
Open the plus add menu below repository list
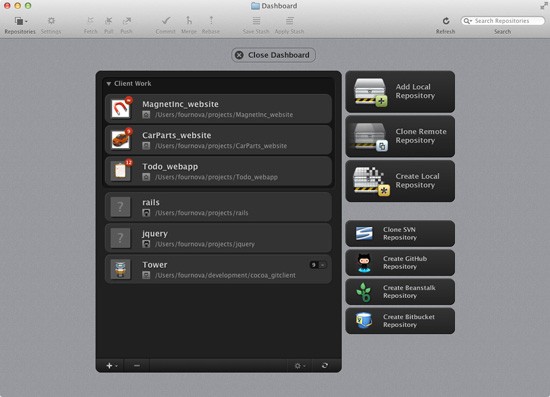coord(112,365)
